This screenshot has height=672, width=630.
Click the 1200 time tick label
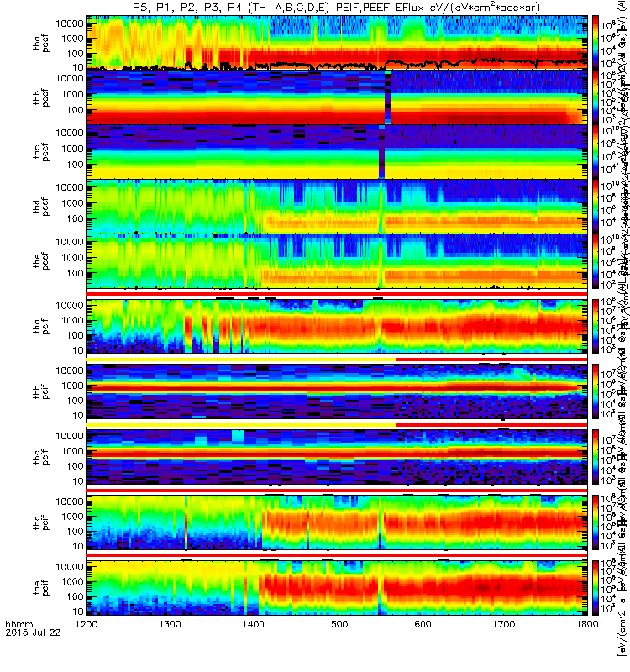click(87, 624)
